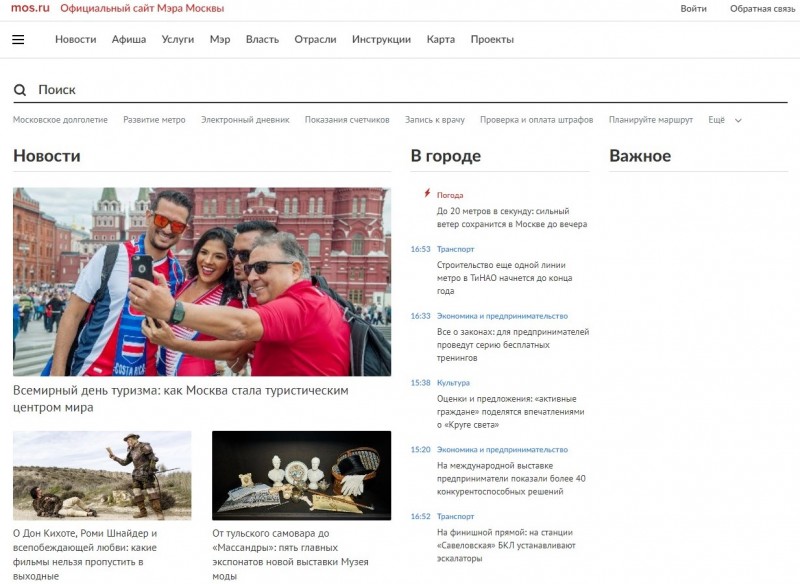
Task: Open the Оценки и предложения news item
Action: coord(510,412)
